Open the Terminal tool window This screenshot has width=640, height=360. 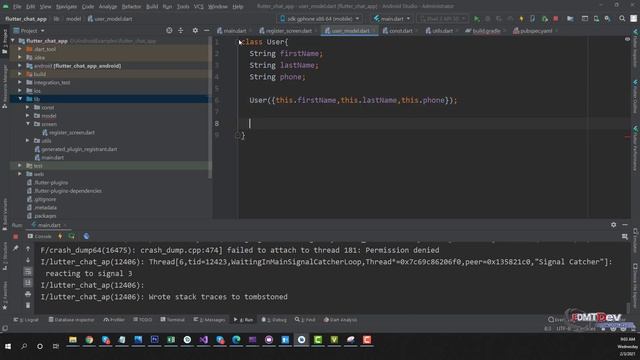click(173, 320)
